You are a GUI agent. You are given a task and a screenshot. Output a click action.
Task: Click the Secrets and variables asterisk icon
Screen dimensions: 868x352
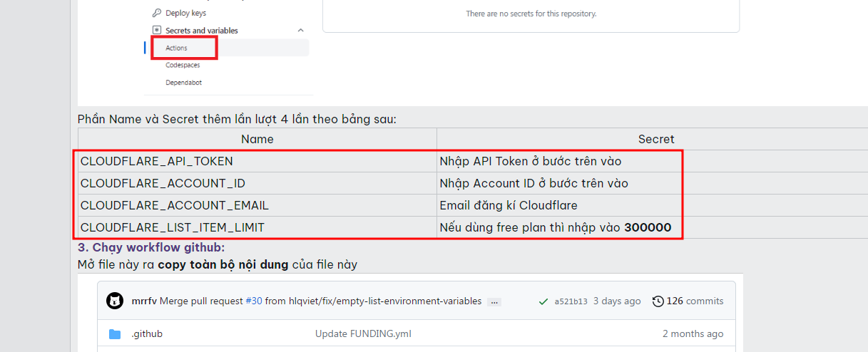157,31
